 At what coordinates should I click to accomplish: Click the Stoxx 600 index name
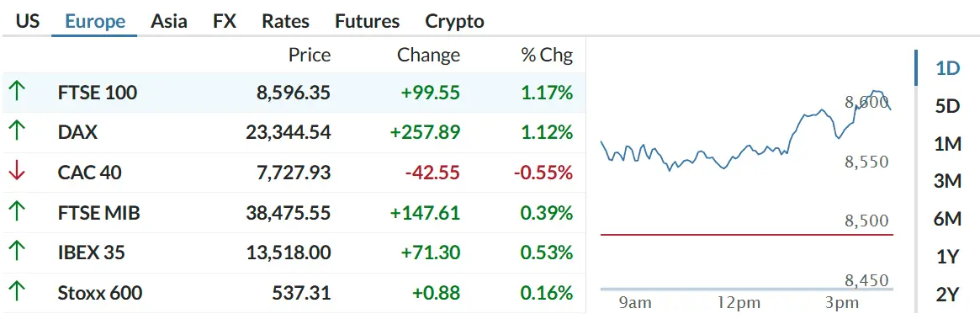(x=99, y=293)
